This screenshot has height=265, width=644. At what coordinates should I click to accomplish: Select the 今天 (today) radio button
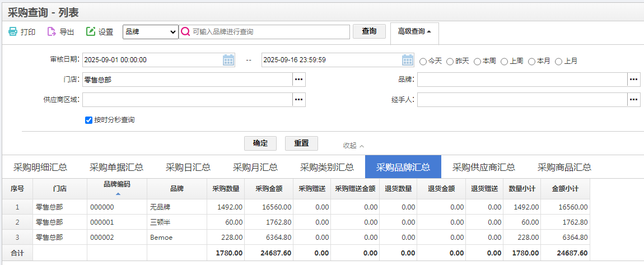423,61
